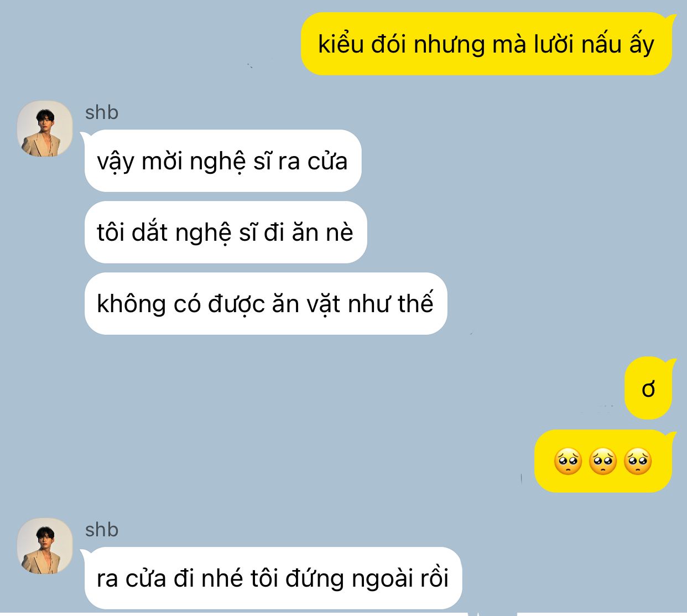The width and height of the screenshot is (687, 616).
Task: Tap the word 'không' in the third white bubble
Action: coord(132,304)
